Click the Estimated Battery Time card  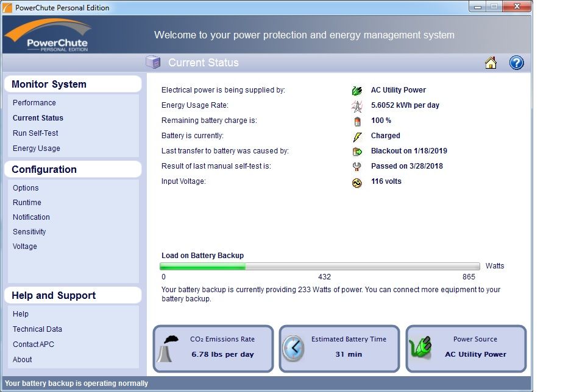(x=339, y=348)
